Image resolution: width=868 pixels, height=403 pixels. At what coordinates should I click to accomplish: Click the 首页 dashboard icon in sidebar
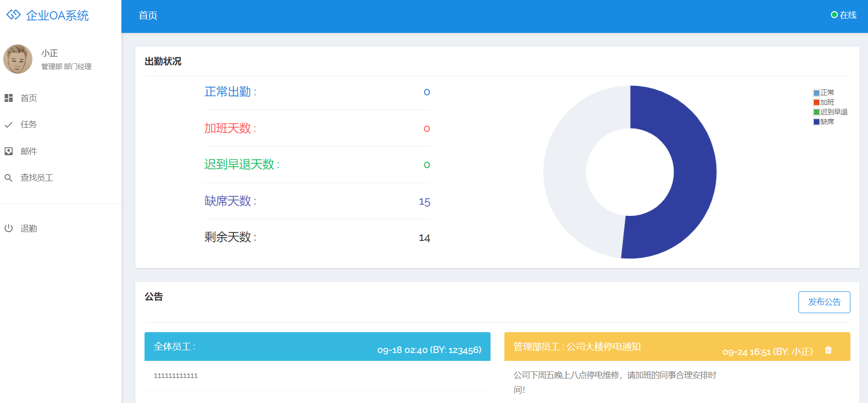click(x=8, y=98)
